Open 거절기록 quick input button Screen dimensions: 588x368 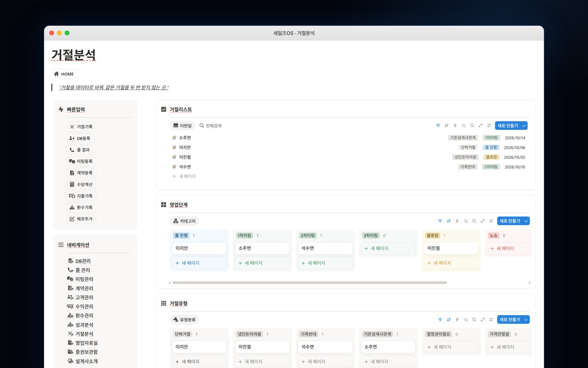click(81, 127)
